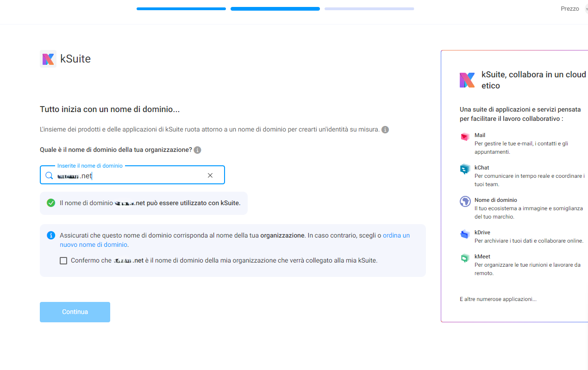Click the Nome di dominio globe icon

pyautogui.click(x=465, y=201)
